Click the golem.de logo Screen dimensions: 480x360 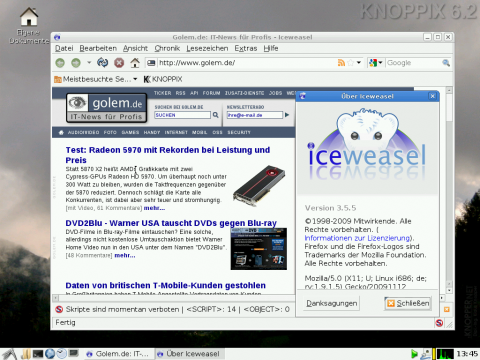(x=107, y=108)
